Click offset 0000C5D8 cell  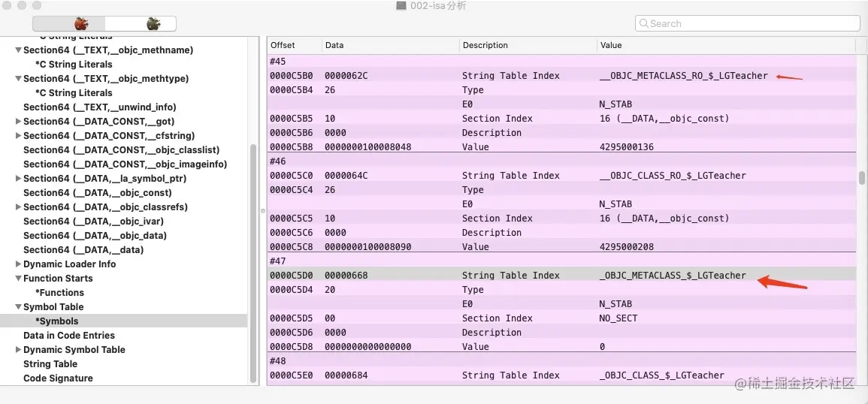[292, 347]
